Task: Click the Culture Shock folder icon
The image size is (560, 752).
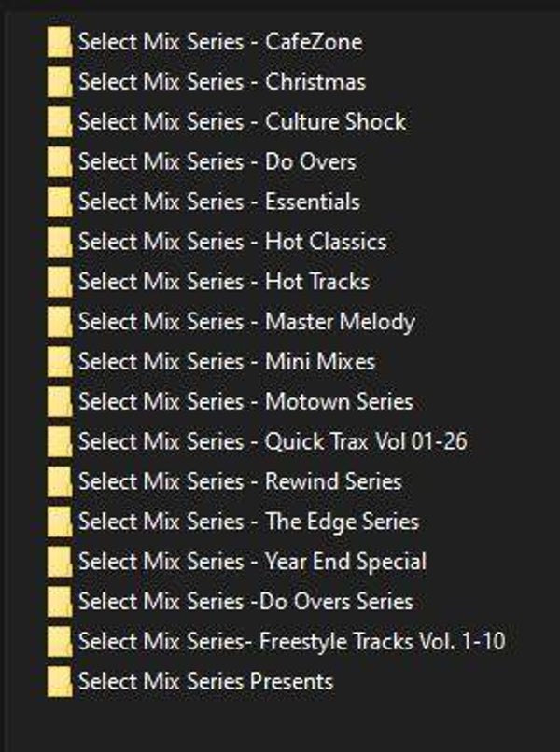Action: 60,122
